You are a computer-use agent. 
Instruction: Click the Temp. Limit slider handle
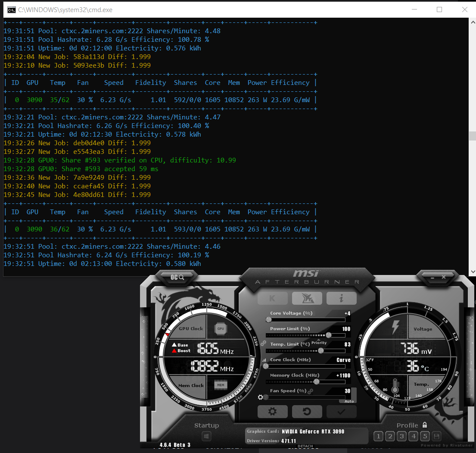(x=321, y=350)
